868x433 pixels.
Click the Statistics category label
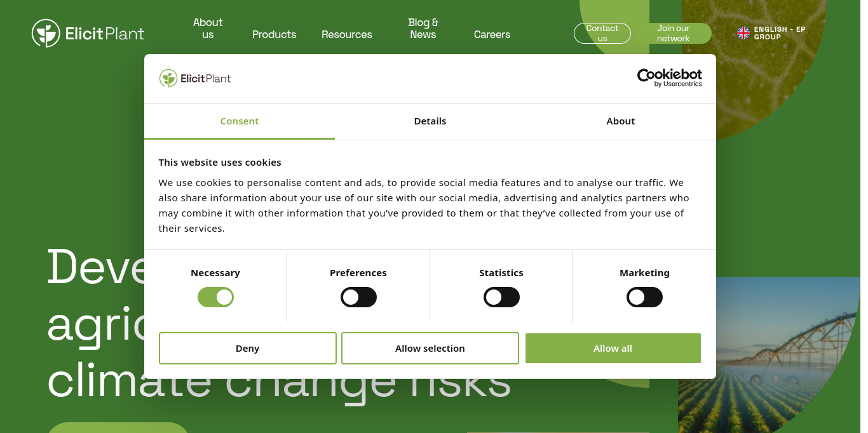click(x=501, y=273)
